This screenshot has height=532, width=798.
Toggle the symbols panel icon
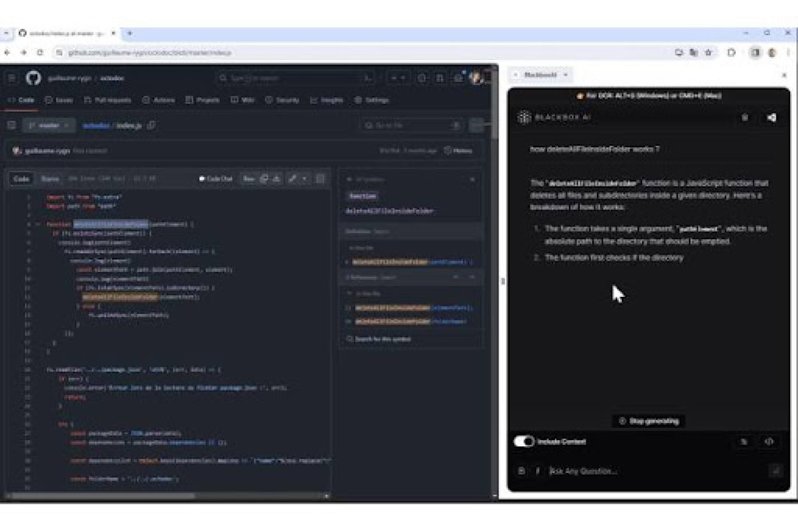point(320,179)
